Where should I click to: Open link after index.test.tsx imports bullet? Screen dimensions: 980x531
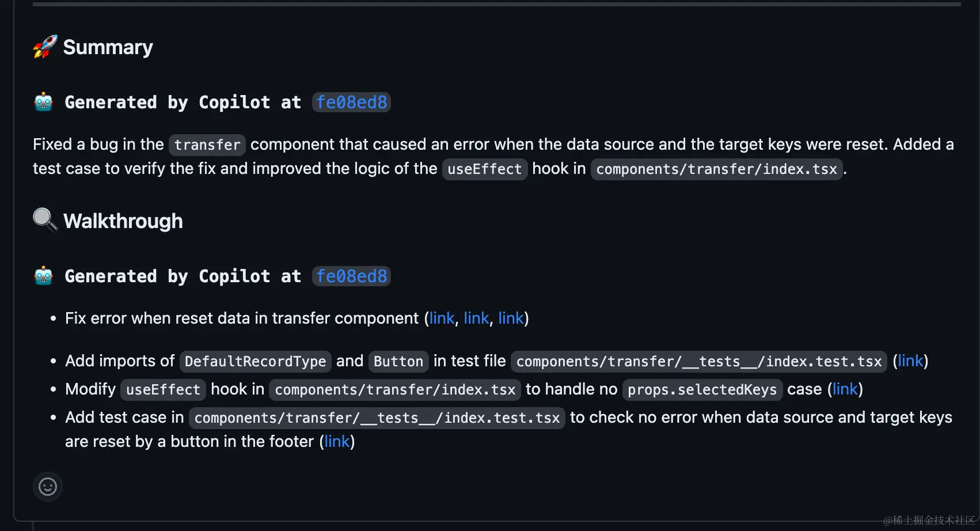910,361
